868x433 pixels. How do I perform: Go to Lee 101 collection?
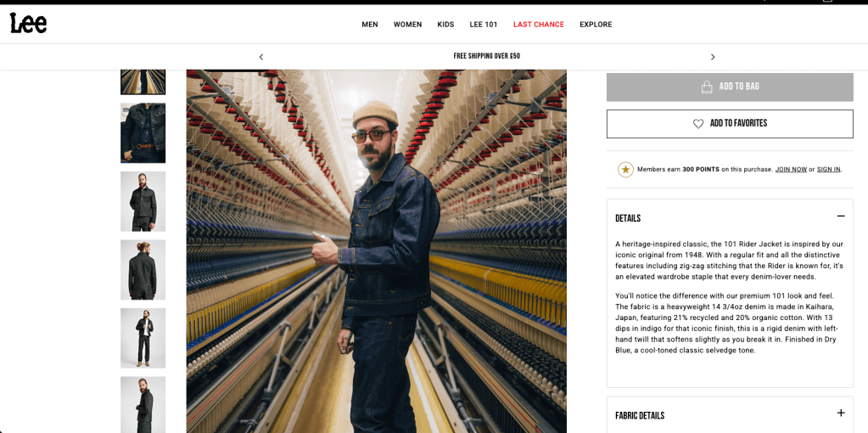[484, 25]
